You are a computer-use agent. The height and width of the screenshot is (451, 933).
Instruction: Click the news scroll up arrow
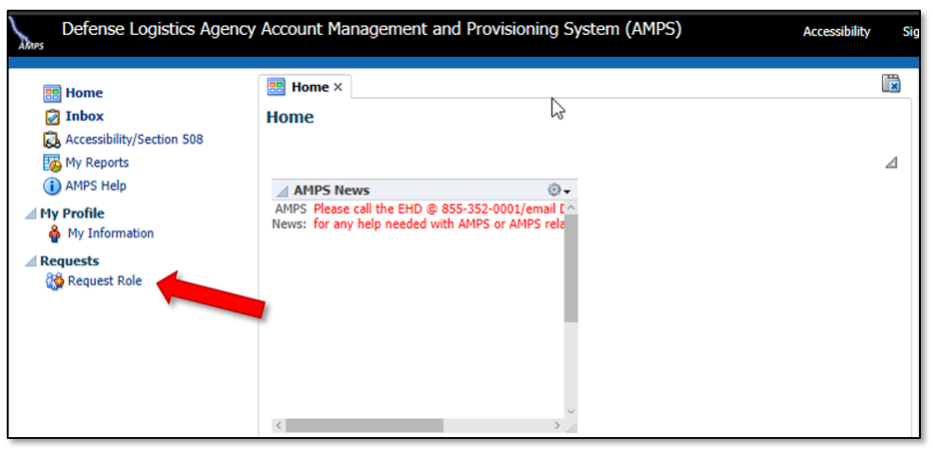571,208
